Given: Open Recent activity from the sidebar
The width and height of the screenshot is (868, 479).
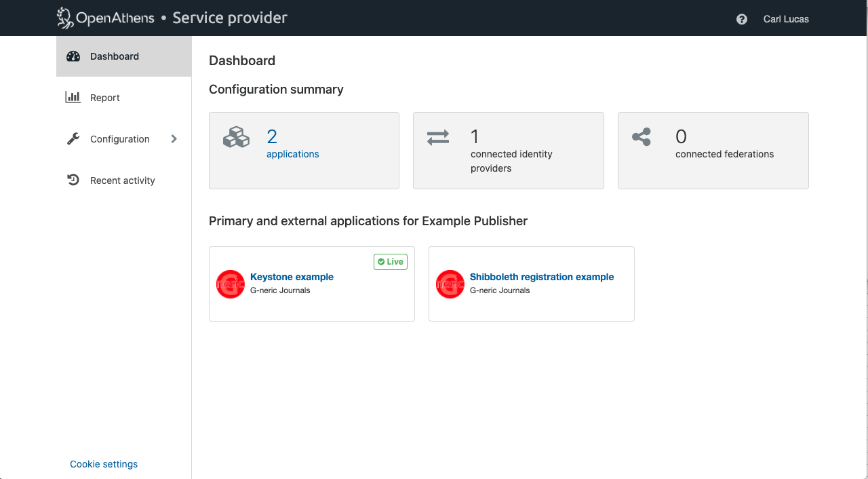Looking at the screenshot, I should [x=122, y=180].
